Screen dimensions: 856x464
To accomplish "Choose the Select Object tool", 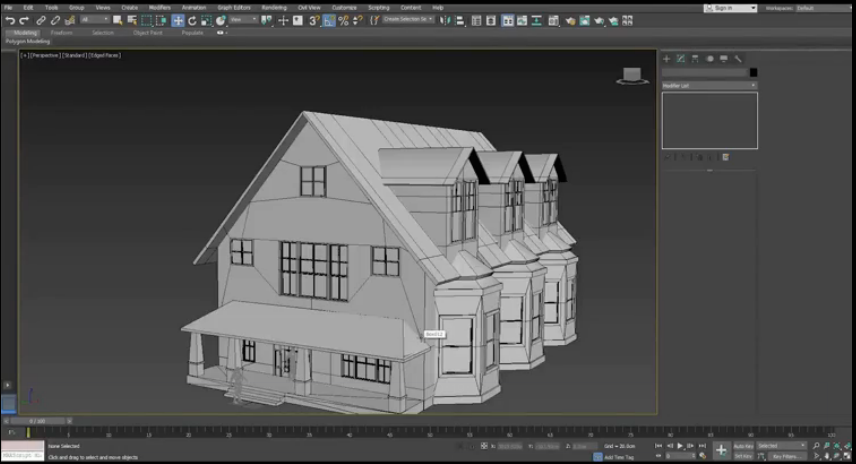I will (x=117, y=21).
